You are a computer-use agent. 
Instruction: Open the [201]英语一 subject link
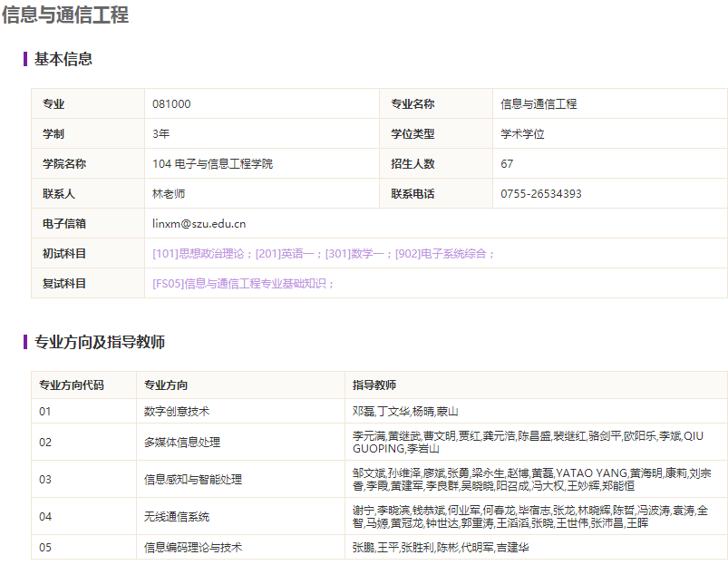285,254
